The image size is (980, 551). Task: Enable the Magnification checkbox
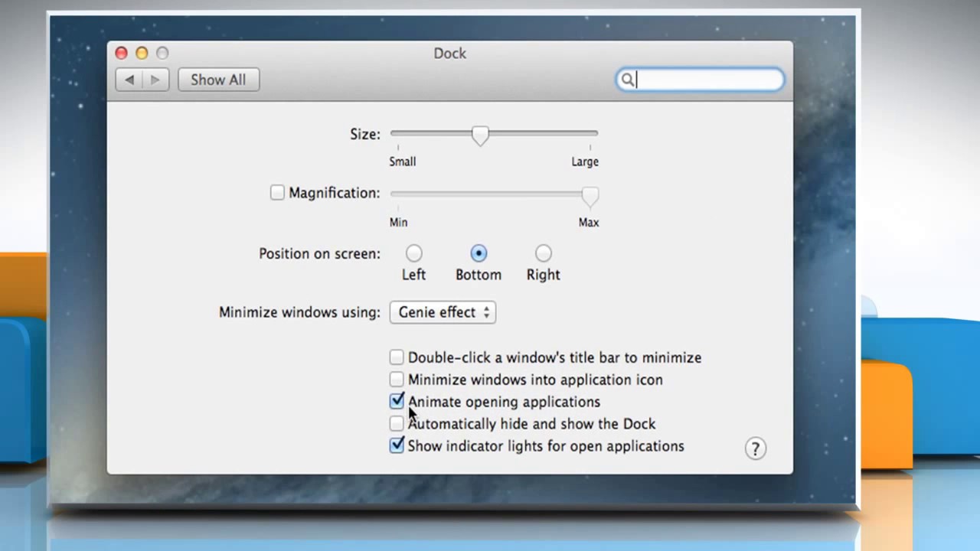pos(277,193)
